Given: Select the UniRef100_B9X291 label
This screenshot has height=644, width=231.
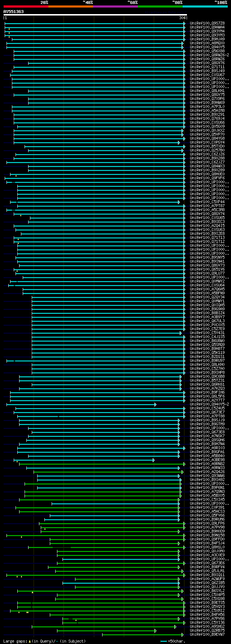Looking at the screenshot, I should (x=207, y=114).
